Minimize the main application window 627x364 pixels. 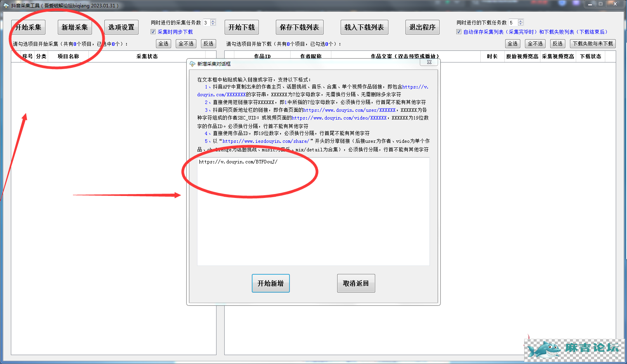(x=590, y=4)
